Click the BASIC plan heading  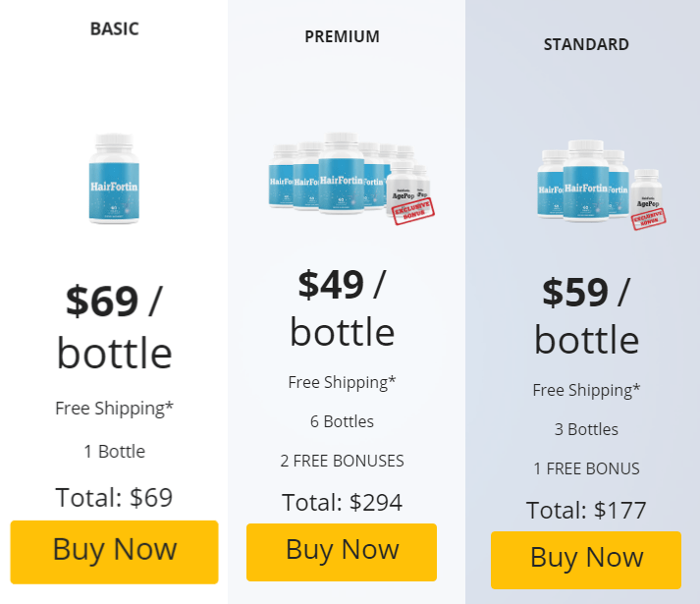pyautogui.click(x=114, y=29)
